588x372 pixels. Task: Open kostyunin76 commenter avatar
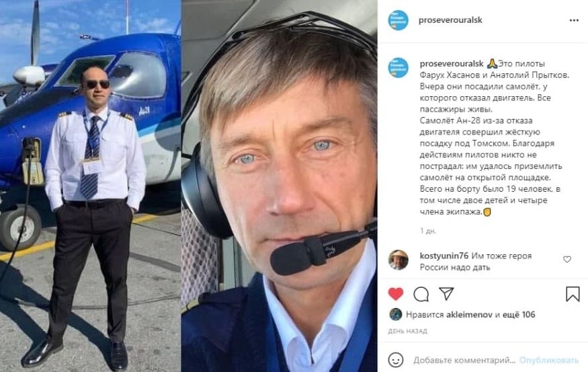click(398, 260)
